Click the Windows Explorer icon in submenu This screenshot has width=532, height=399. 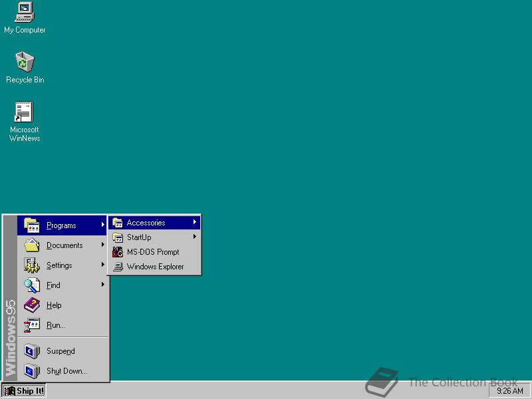click(x=118, y=267)
